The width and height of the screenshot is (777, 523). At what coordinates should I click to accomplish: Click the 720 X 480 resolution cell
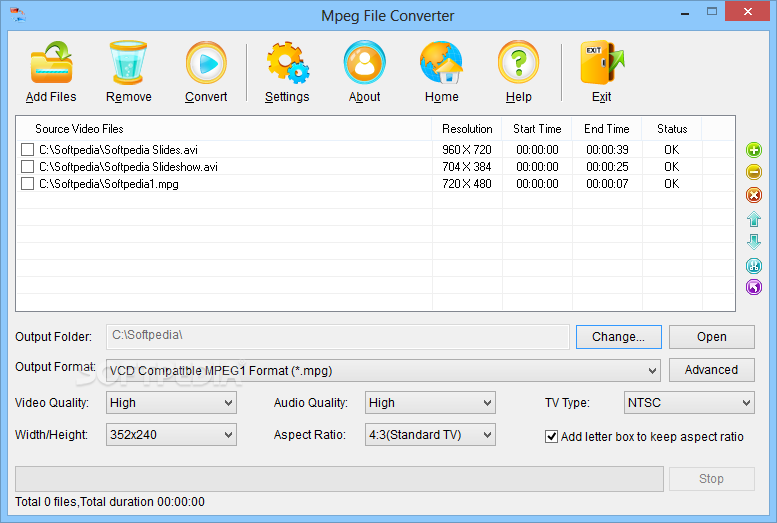coord(467,184)
